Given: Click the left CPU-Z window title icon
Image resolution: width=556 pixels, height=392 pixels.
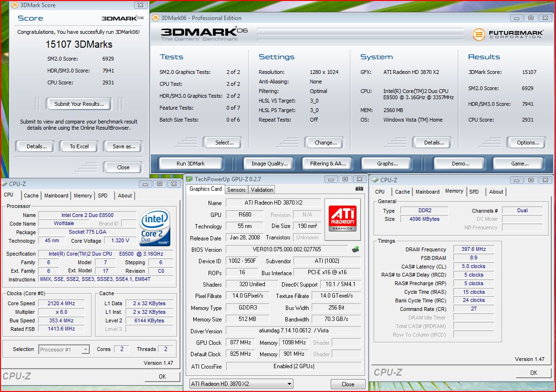Looking at the screenshot, I should [4, 184].
